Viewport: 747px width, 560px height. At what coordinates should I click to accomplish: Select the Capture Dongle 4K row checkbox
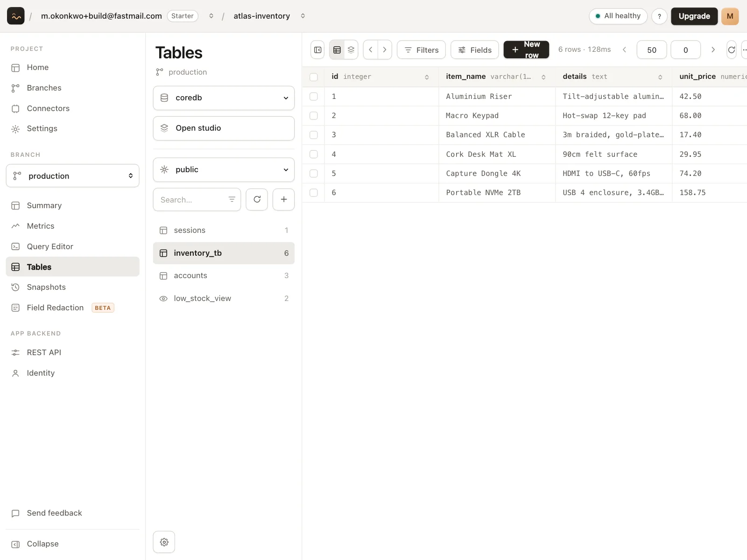pos(314,173)
